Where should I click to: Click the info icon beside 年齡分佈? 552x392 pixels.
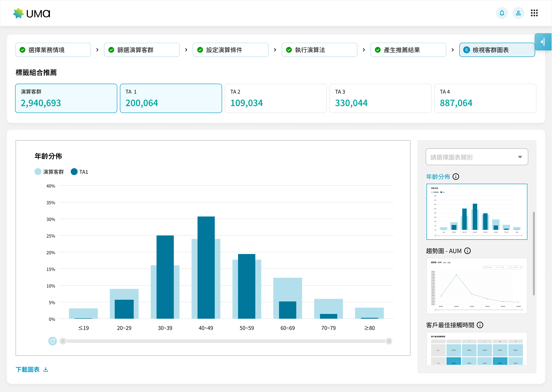pos(456,177)
